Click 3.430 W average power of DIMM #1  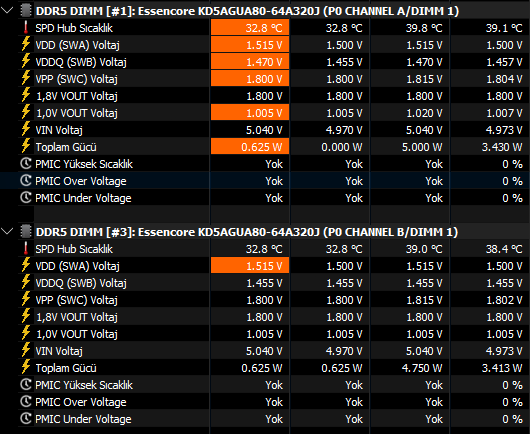point(502,147)
